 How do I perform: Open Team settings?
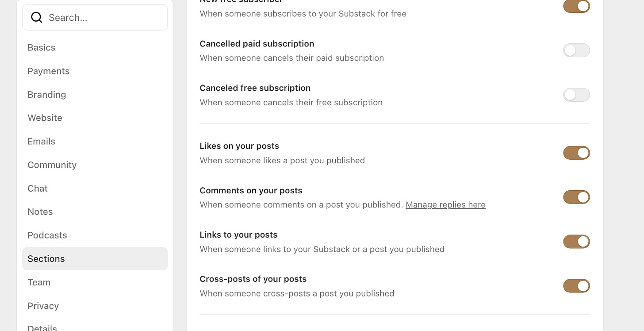coord(39,282)
